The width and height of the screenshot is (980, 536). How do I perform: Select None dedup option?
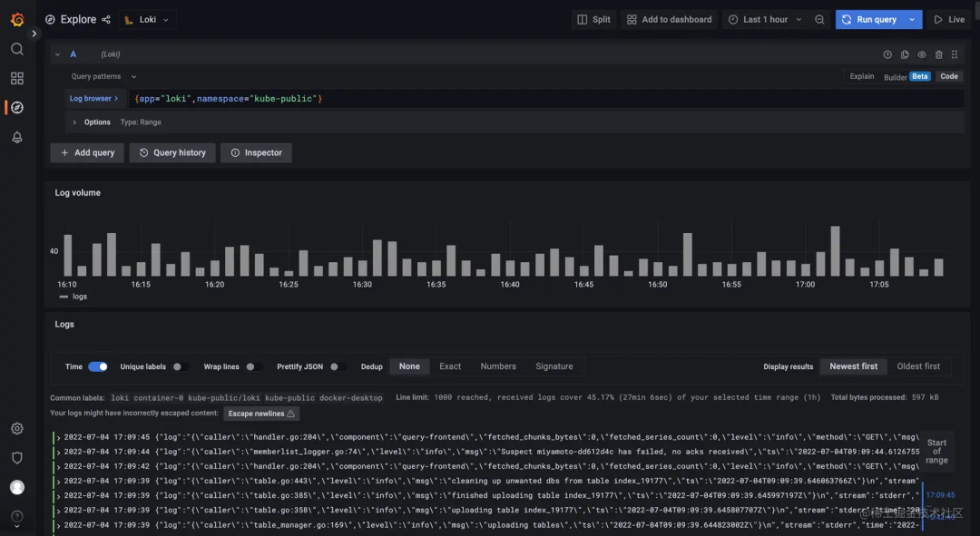tap(409, 366)
